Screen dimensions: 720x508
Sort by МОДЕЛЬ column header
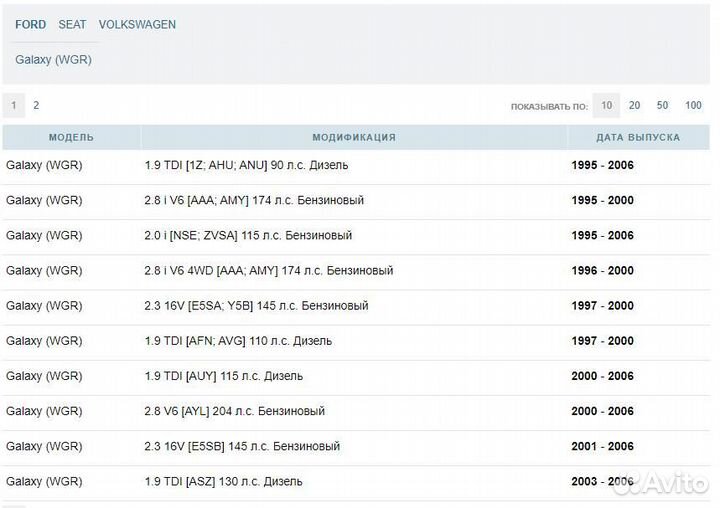pyautogui.click(x=71, y=137)
